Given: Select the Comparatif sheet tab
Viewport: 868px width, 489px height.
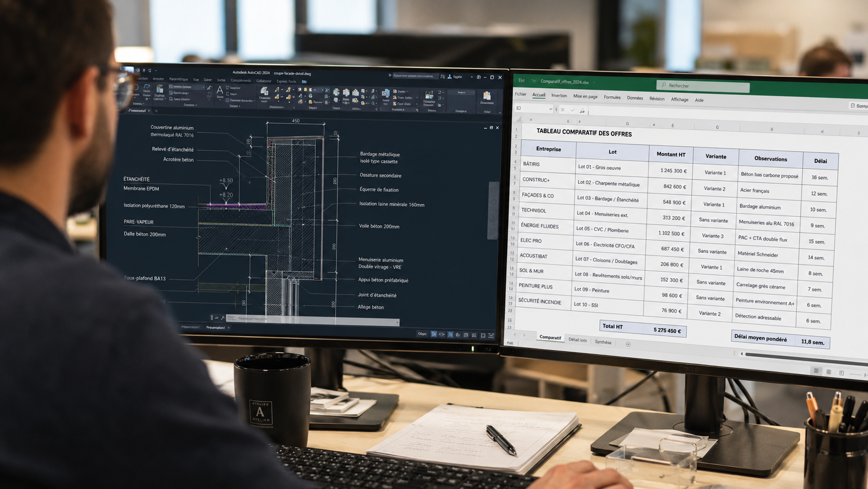Looking at the screenshot, I should (550, 337).
